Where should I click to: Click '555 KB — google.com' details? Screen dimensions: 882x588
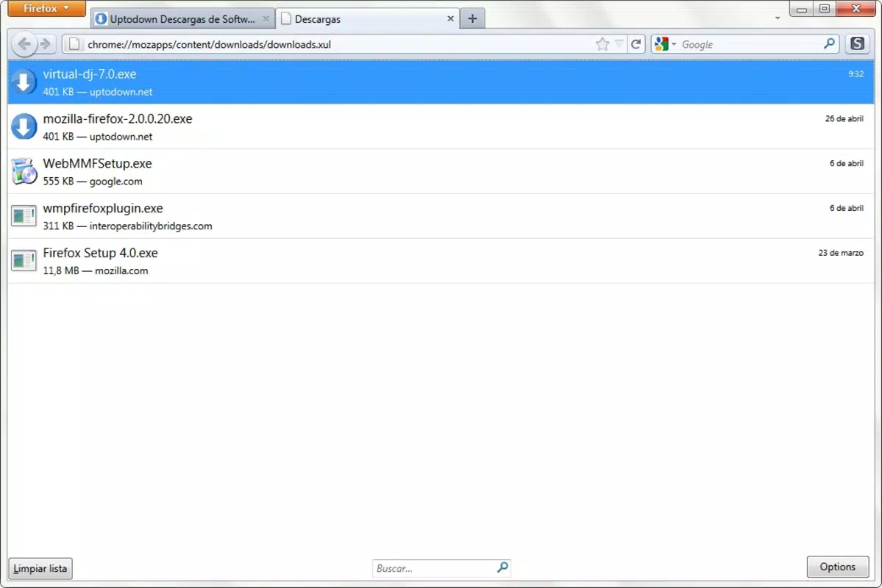pyautogui.click(x=93, y=181)
